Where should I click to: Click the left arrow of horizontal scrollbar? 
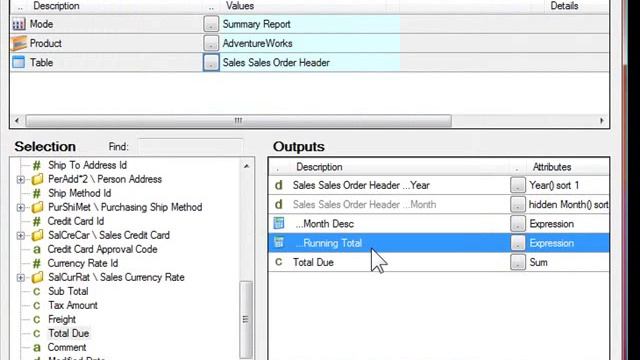[17, 121]
